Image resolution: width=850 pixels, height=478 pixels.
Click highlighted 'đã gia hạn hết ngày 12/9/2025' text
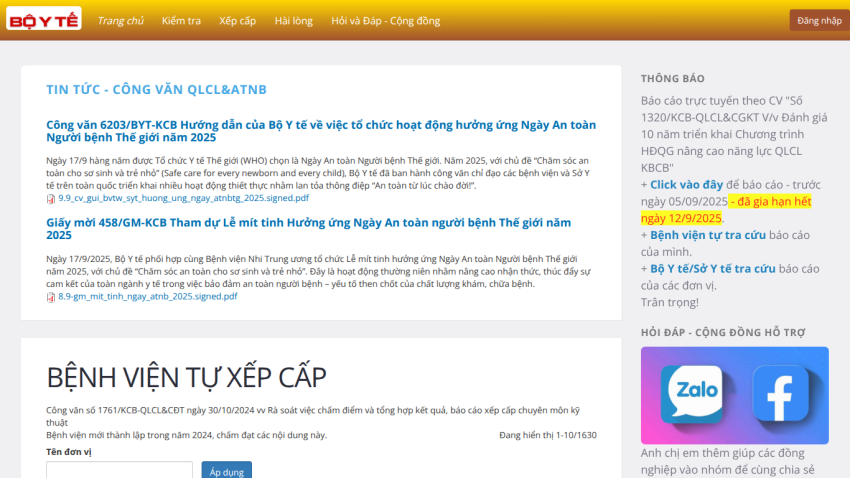pyautogui.click(x=726, y=210)
